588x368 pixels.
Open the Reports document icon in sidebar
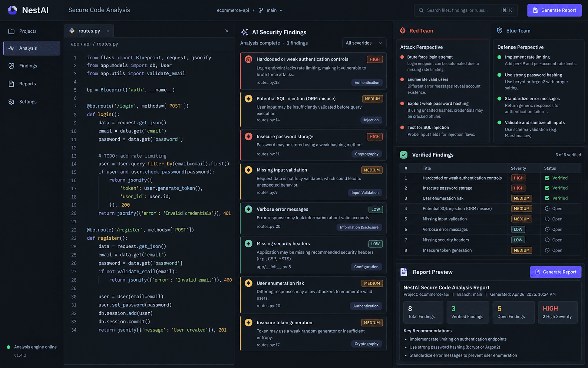(x=11, y=84)
